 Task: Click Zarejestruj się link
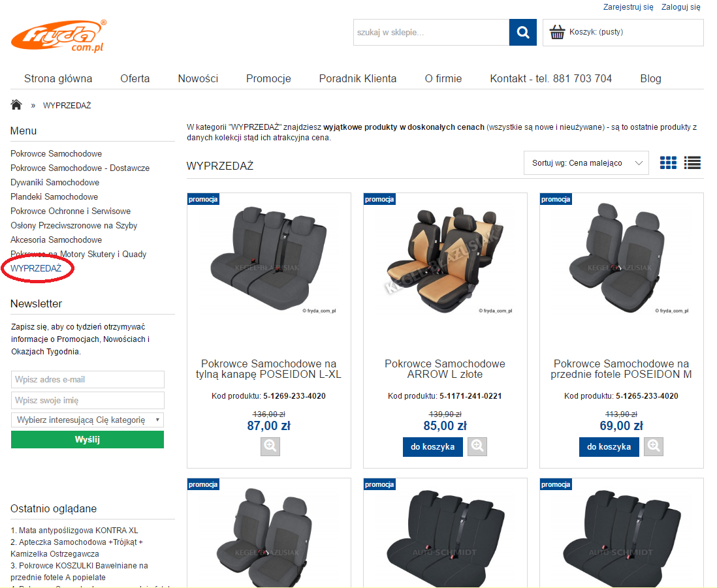628,7
